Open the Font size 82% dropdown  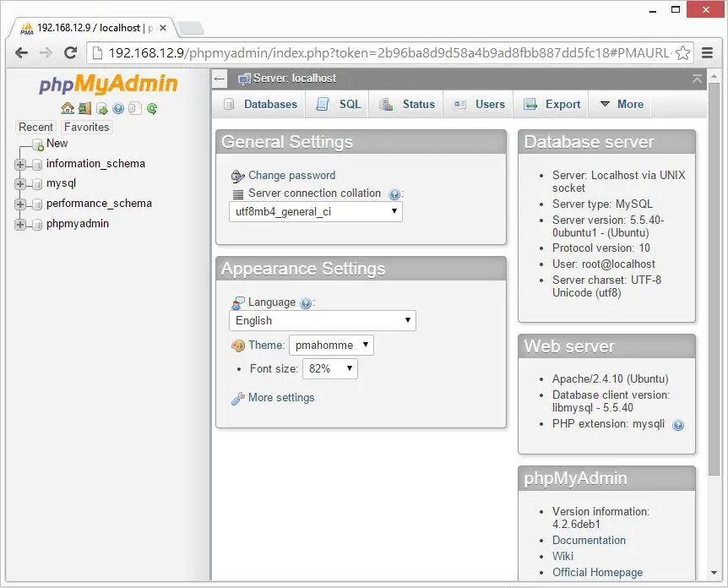(x=330, y=369)
